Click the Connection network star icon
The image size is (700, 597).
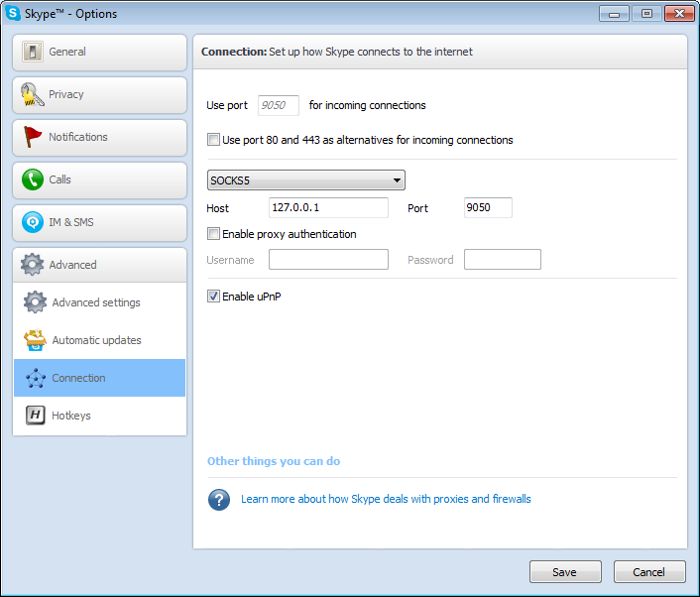pos(36,378)
